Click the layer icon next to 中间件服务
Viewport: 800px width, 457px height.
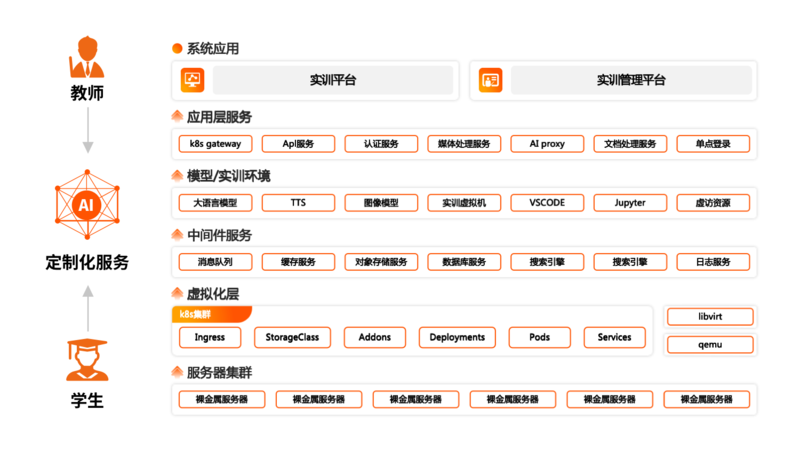pos(177,235)
